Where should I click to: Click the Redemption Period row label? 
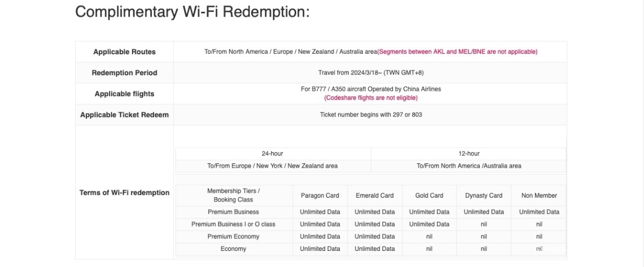125,73
